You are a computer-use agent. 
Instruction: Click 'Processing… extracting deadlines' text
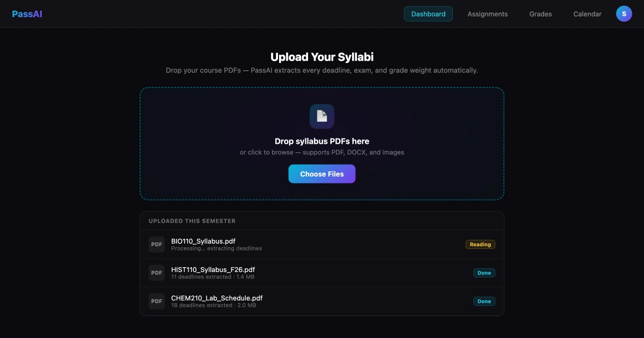(217, 248)
